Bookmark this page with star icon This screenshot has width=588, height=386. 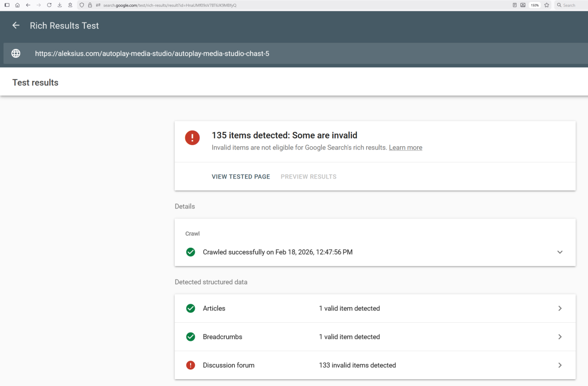click(546, 5)
